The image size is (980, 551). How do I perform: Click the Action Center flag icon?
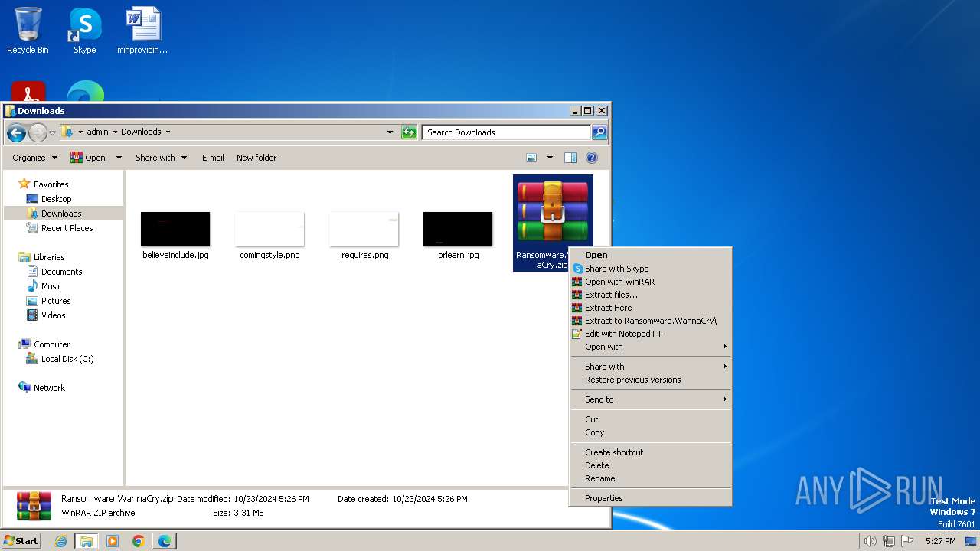tap(907, 541)
